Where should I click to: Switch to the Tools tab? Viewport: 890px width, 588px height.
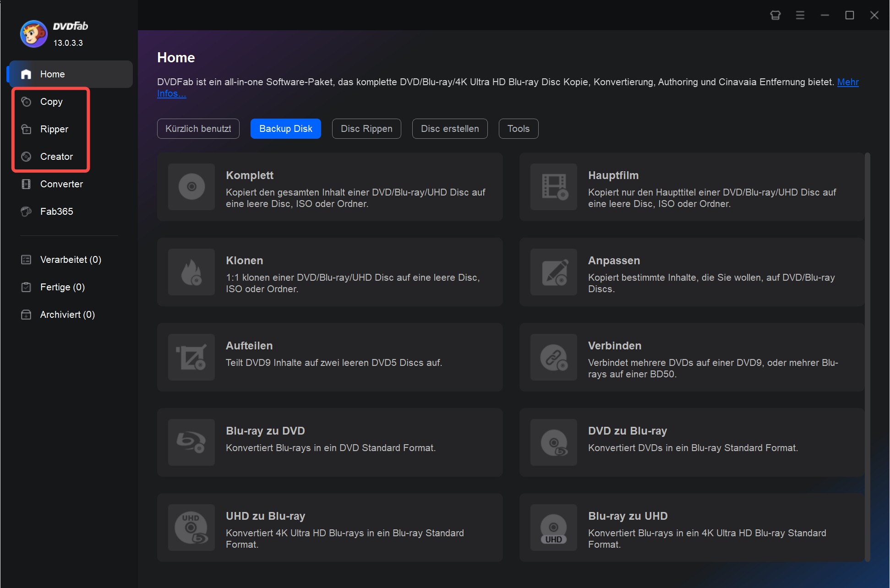(519, 129)
